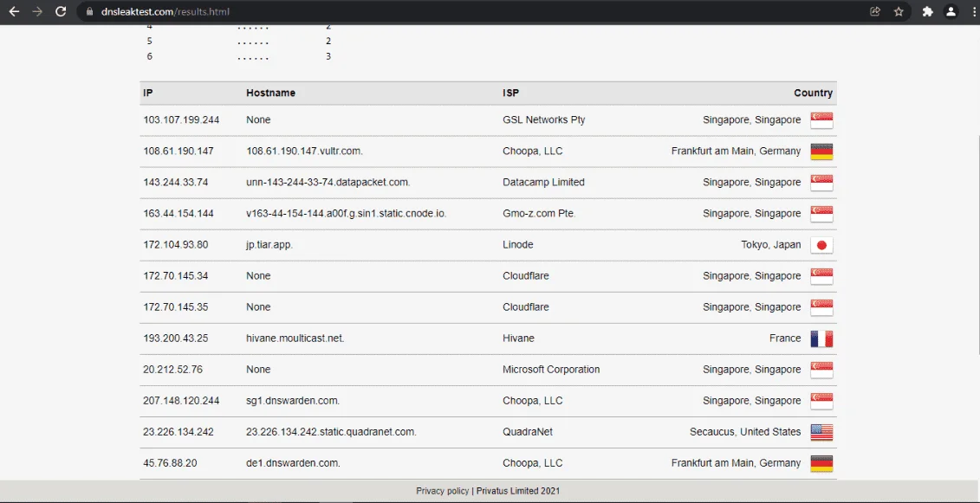980x503 pixels.
Task: Click hostname unn-143-244-33-74.datapacket.com.
Action: [328, 182]
